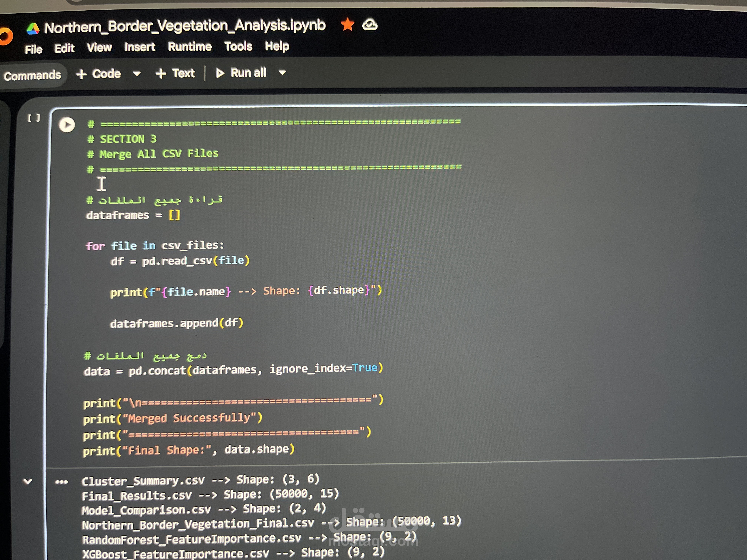Open the Insert menu
This screenshot has height=560, width=747.
(x=140, y=47)
